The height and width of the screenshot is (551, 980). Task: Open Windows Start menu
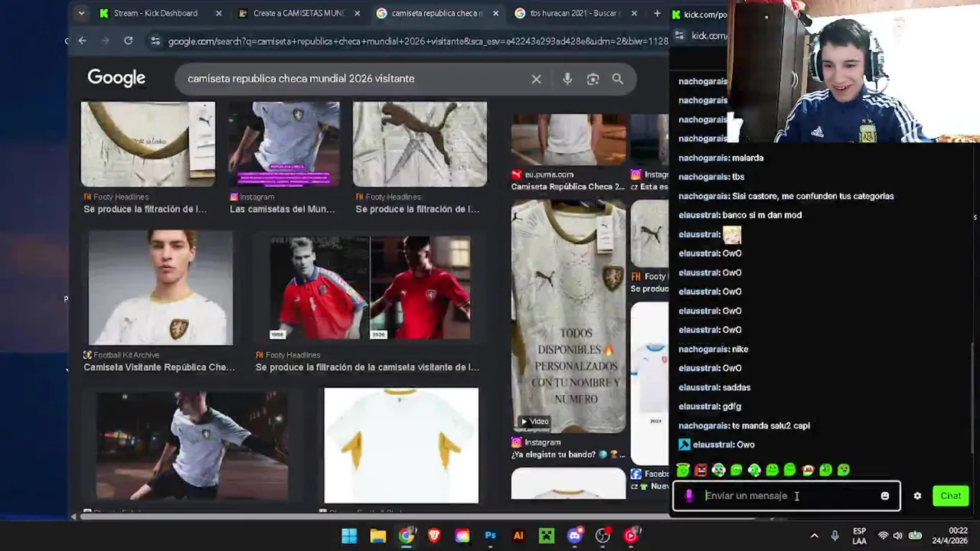[x=349, y=536]
